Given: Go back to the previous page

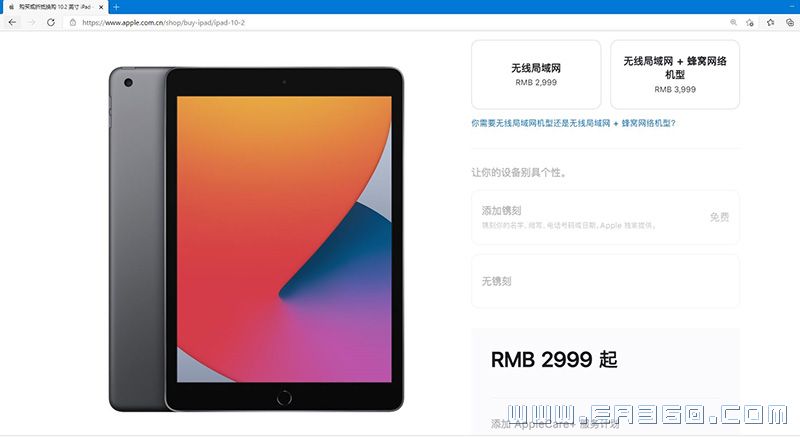Looking at the screenshot, I should [x=12, y=22].
